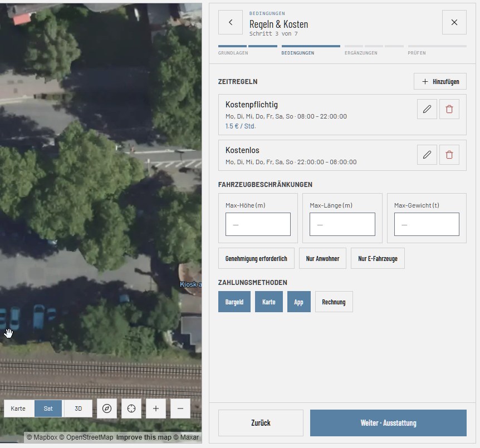
Task: Select the Sat map view
Action: tap(48, 408)
